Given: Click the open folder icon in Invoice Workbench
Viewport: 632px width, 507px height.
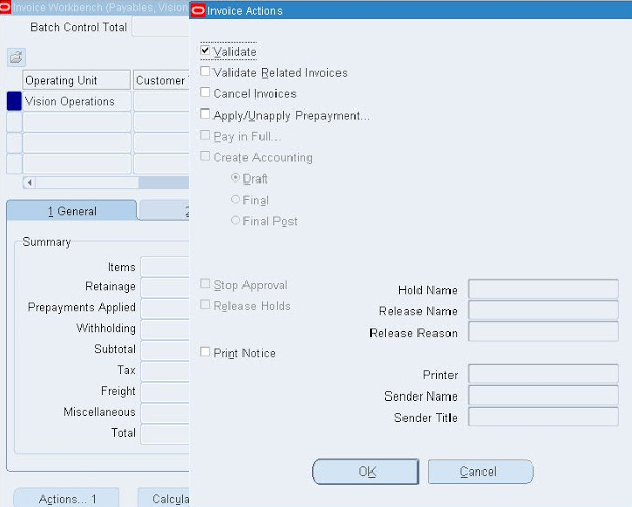Looking at the screenshot, I should coord(17,57).
